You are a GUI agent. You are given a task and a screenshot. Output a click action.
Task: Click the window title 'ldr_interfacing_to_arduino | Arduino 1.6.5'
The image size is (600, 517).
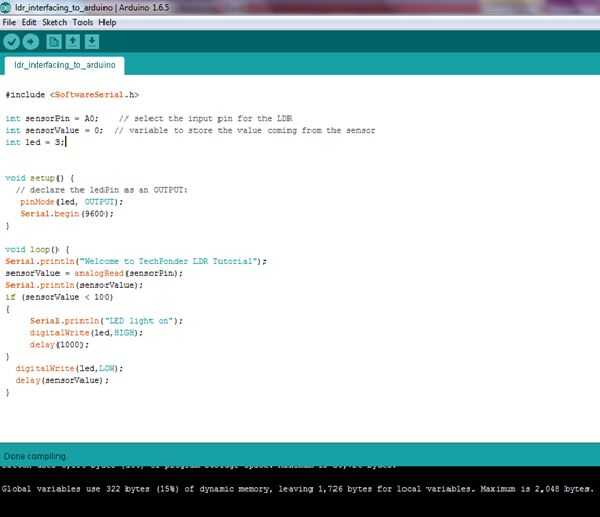tap(92, 7)
